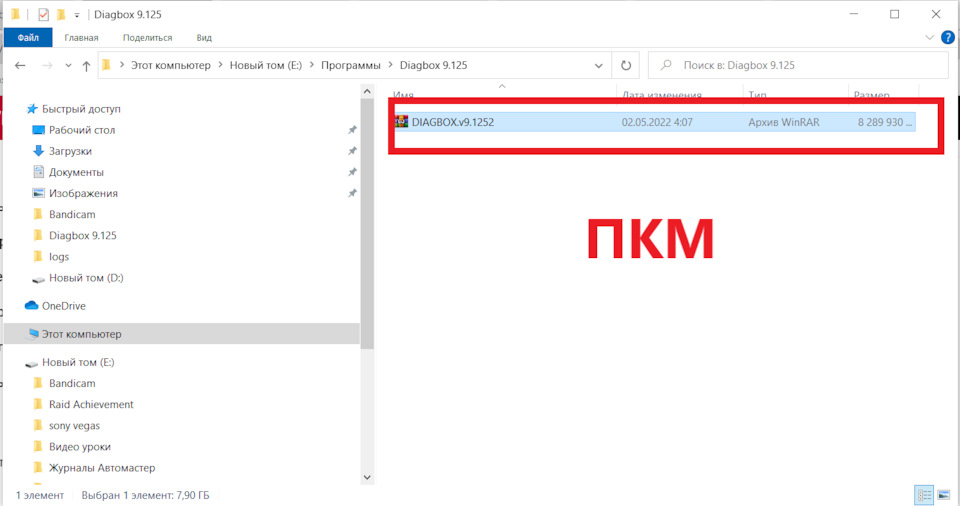This screenshot has width=960, height=506.
Task: Click the OneDrive cloud icon
Action: click(x=31, y=306)
